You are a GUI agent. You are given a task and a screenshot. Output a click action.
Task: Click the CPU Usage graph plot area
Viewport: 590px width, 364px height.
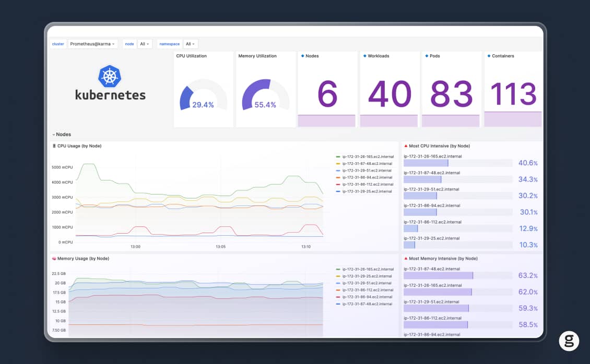click(x=199, y=199)
